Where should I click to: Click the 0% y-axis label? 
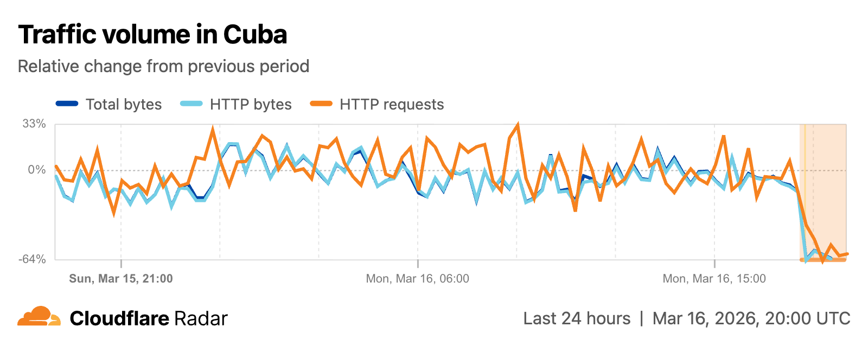point(37,170)
